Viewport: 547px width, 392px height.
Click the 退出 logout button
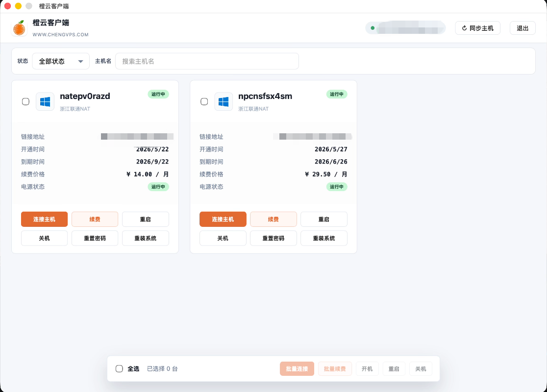[x=522, y=28]
